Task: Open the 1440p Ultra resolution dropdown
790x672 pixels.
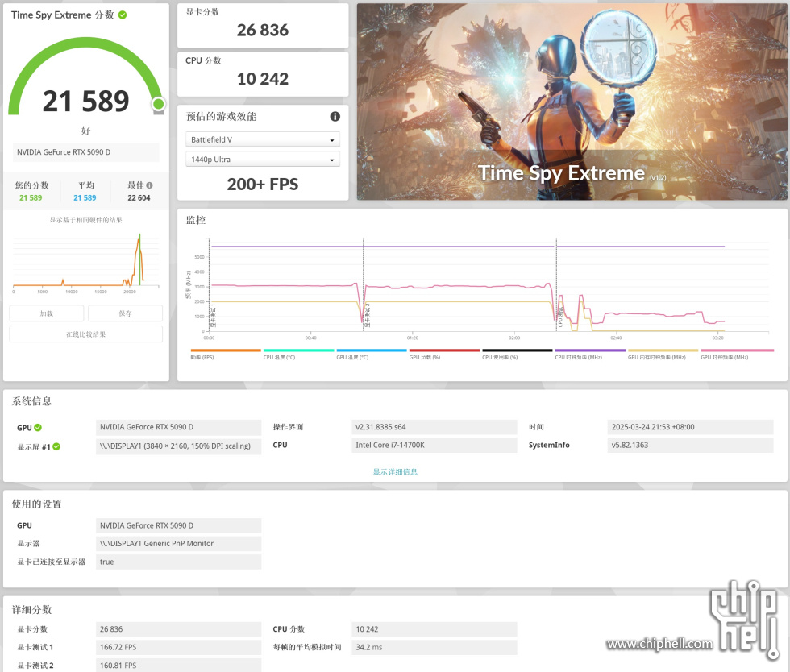Action: pos(263,160)
